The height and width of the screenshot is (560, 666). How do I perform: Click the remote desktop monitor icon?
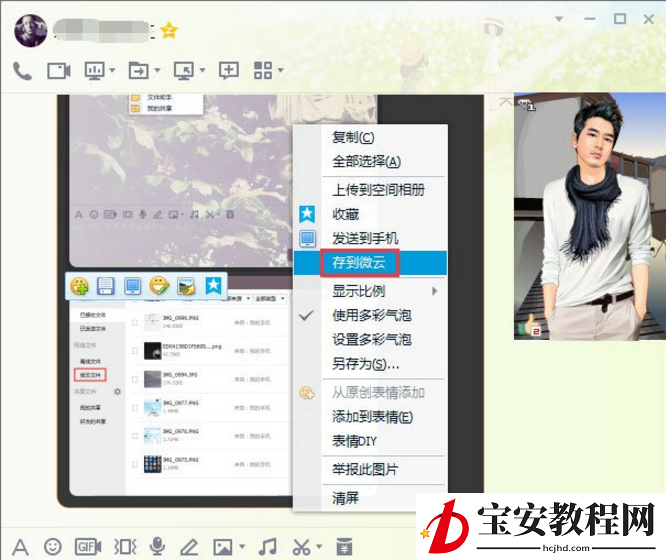(184, 71)
